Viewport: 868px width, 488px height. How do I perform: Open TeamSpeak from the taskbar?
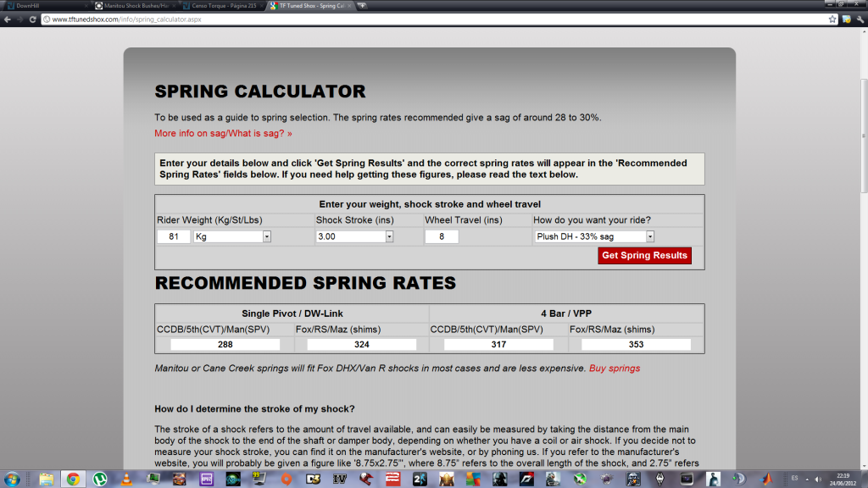click(739, 480)
